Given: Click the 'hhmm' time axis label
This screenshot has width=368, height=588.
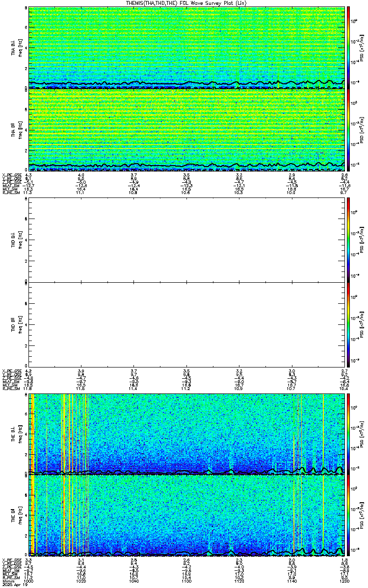Looking at the screenshot, I should (7, 581).
